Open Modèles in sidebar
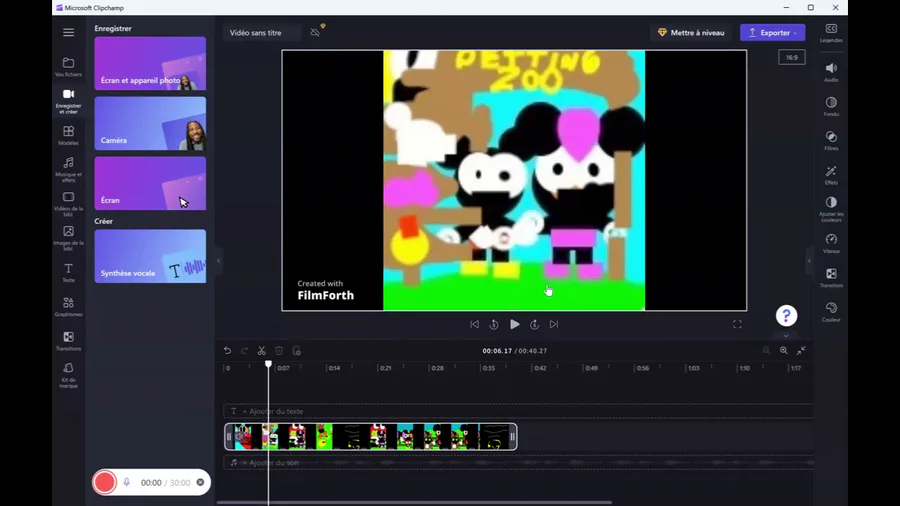The height and width of the screenshot is (506, 900). [x=68, y=135]
